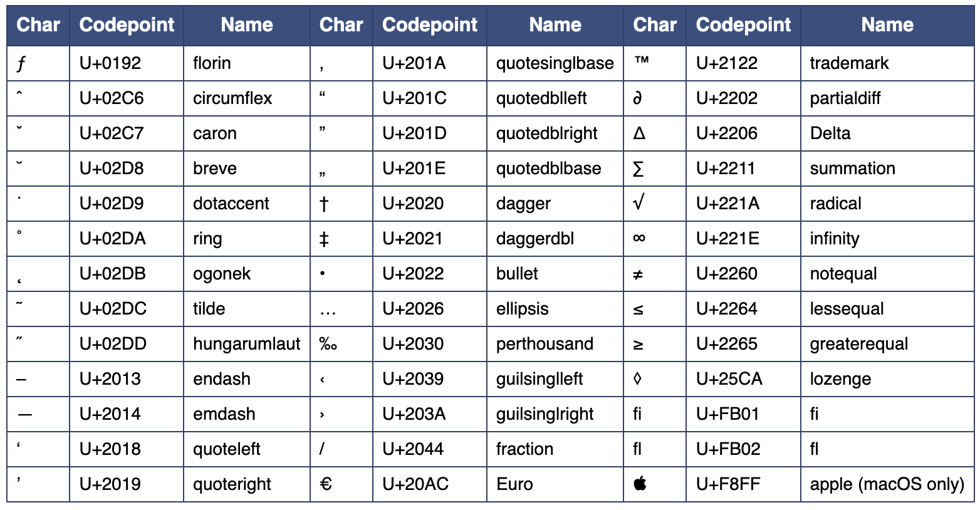The width and height of the screenshot is (980, 510).
Task: Select the infinity symbol glyph
Action: [x=639, y=238]
